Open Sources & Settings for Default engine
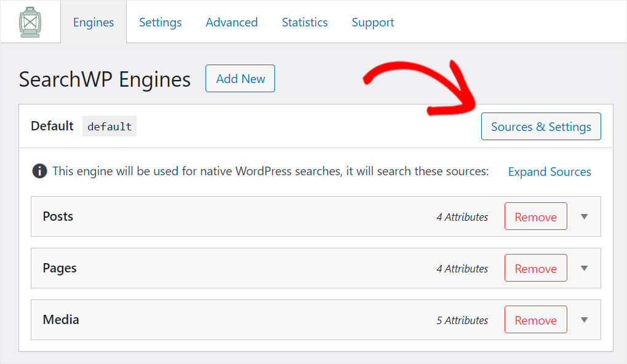The height and width of the screenshot is (364, 627). [x=541, y=126]
